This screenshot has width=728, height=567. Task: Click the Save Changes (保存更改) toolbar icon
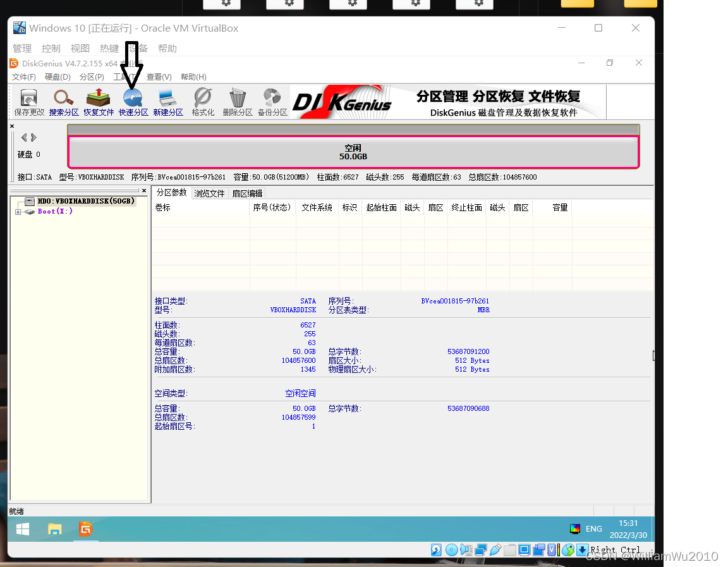point(29,102)
